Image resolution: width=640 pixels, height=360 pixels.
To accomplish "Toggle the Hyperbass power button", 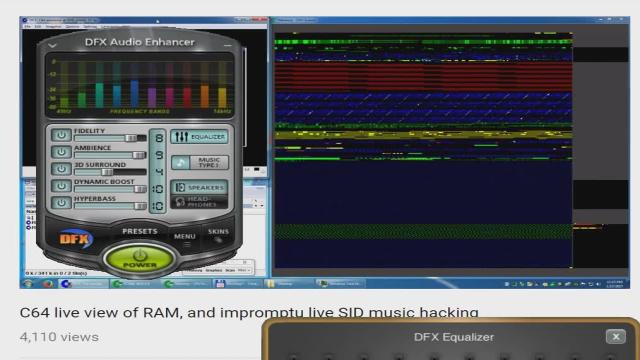I will pos(61,202).
